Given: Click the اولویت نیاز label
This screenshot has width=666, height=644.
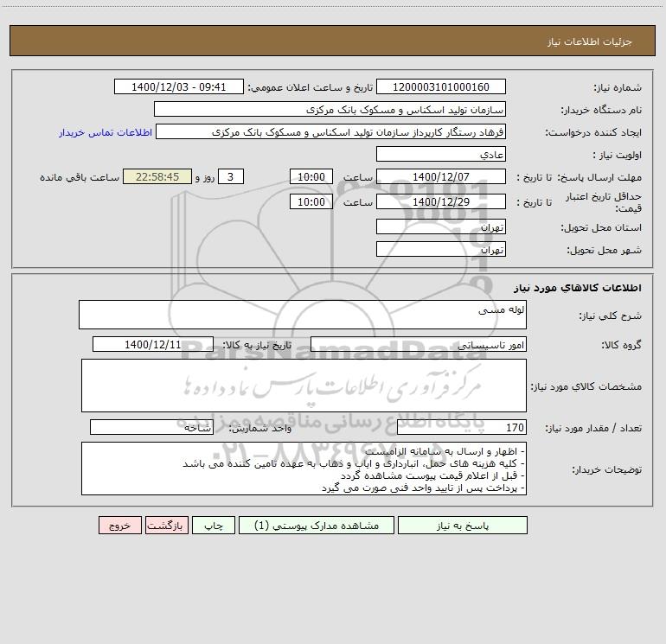Looking at the screenshot, I should 618,155.
